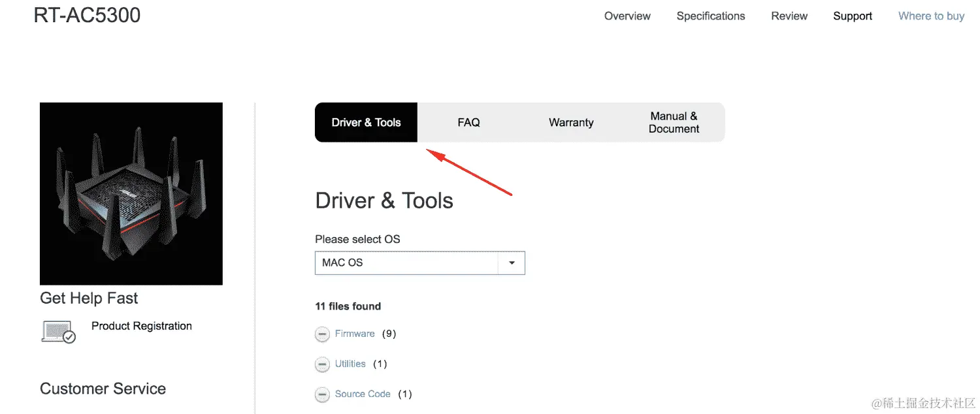980x414 pixels.
Task: Open the Specifications page
Action: click(711, 16)
